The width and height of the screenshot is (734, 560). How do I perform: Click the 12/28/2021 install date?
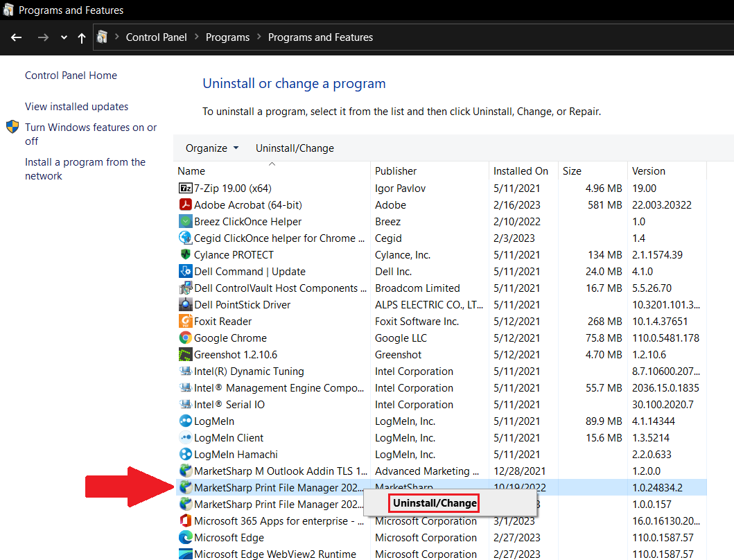520,471
